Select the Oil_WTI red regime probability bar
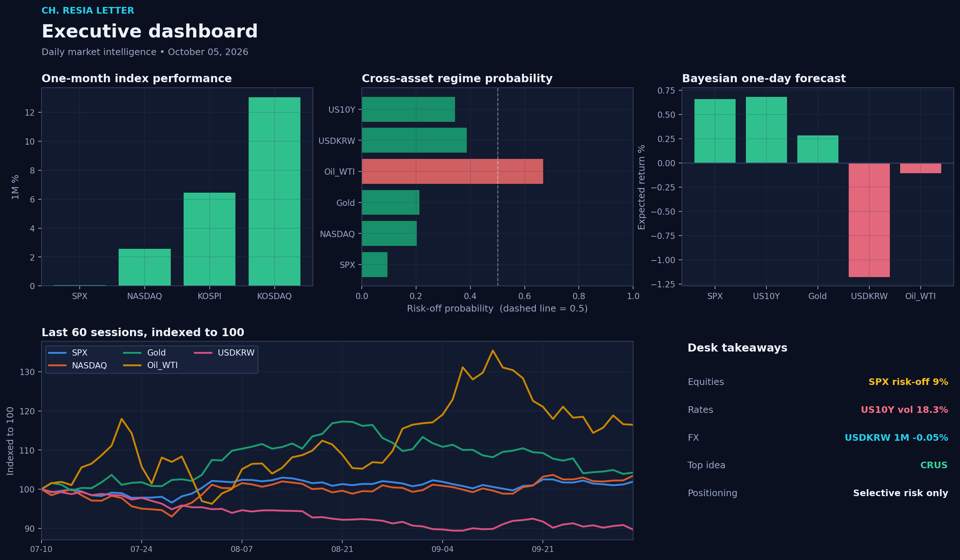Image resolution: width=960 pixels, height=560 pixels. (x=452, y=171)
